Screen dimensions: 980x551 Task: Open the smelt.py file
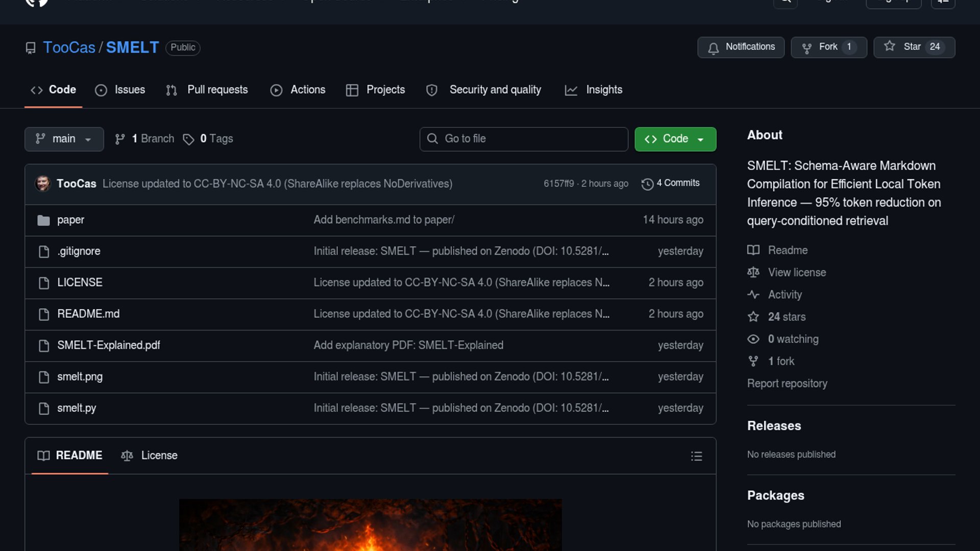click(77, 408)
